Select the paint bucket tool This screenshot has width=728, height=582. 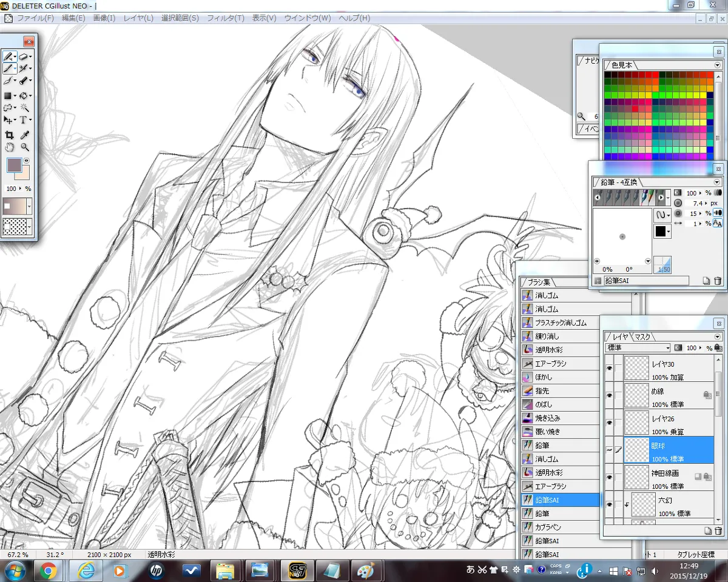coord(24,96)
